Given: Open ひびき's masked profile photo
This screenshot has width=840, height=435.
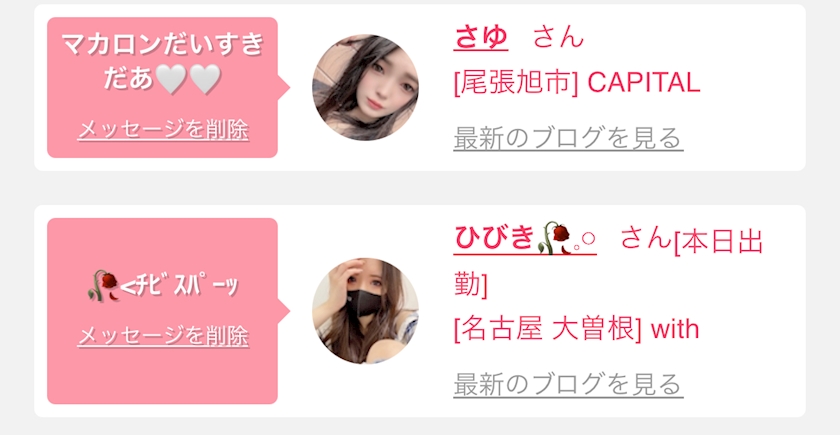Looking at the screenshot, I should [x=365, y=311].
